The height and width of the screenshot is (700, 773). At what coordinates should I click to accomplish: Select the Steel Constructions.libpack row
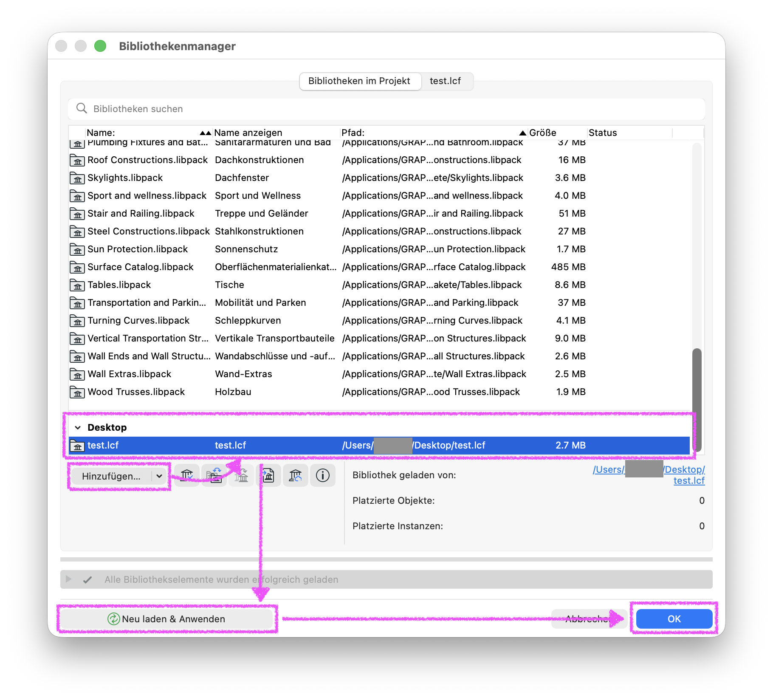[x=379, y=231]
